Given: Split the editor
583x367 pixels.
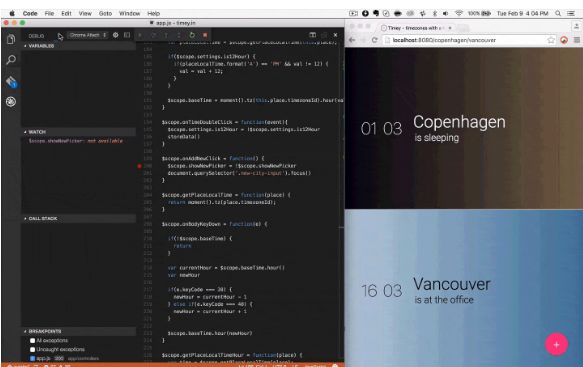Looking at the screenshot, I should pyautogui.click(x=313, y=35).
